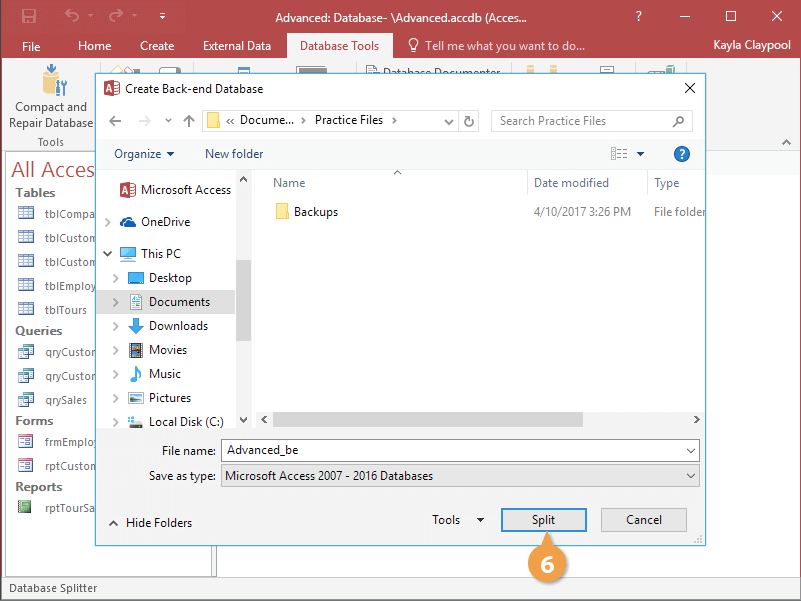Viewport: 801px width, 601px height.
Task: Click the horizontal scrollbar in the file list
Action: click(x=428, y=420)
